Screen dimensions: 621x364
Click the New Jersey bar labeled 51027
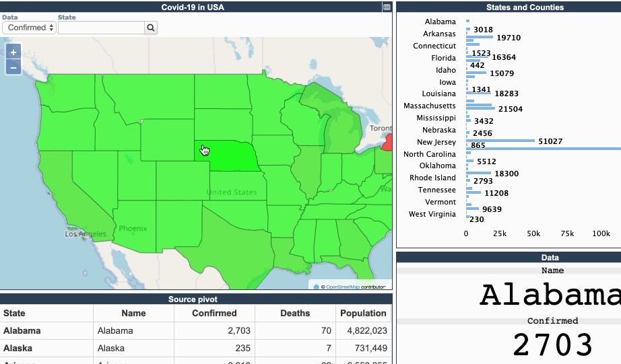pyautogui.click(x=497, y=141)
